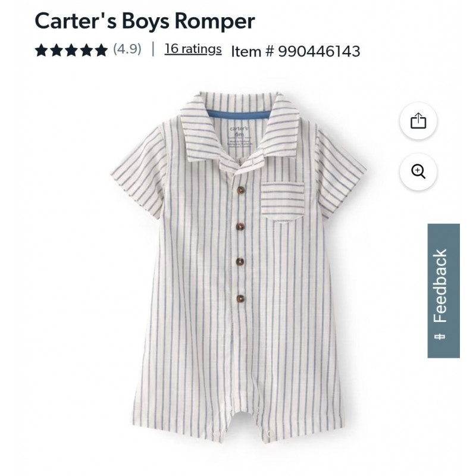This screenshot has width=476, height=476.
Task: Click the (4.9) rating score
Action: pyautogui.click(x=127, y=49)
